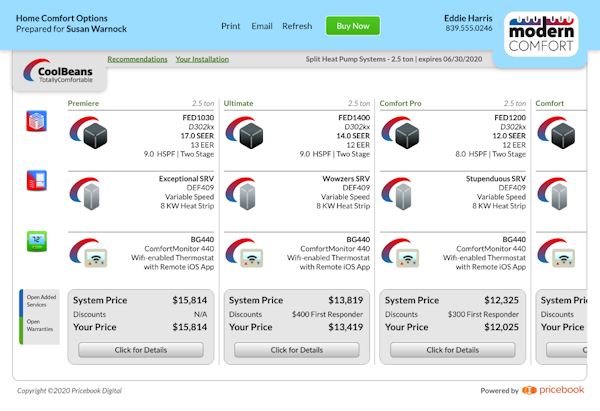Click for Details on Premiere system

pos(140,350)
